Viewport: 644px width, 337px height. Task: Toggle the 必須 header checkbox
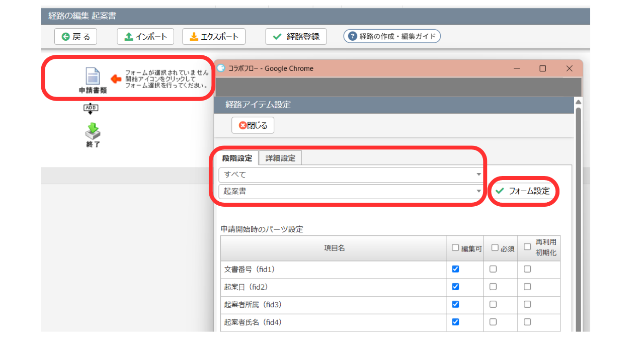point(495,247)
